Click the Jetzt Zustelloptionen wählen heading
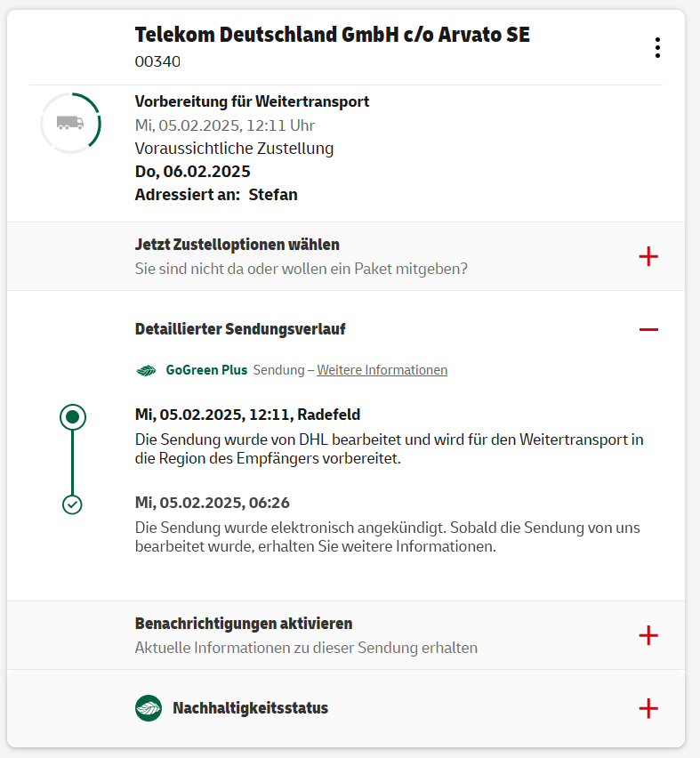This screenshot has width=700, height=758. tap(237, 245)
